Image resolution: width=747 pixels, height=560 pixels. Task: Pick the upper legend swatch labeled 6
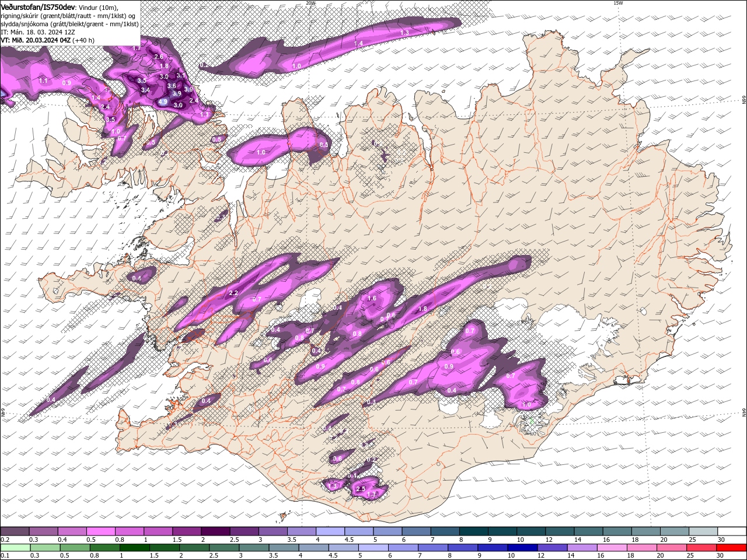417,531
